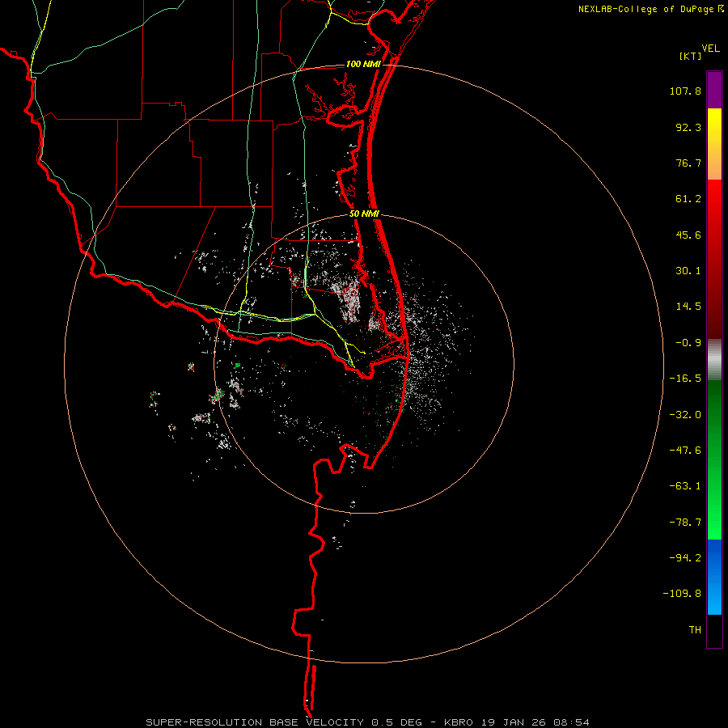This screenshot has height=728, width=728.
Task: Click the -0.9 velocity scale value
Action: click(x=688, y=343)
